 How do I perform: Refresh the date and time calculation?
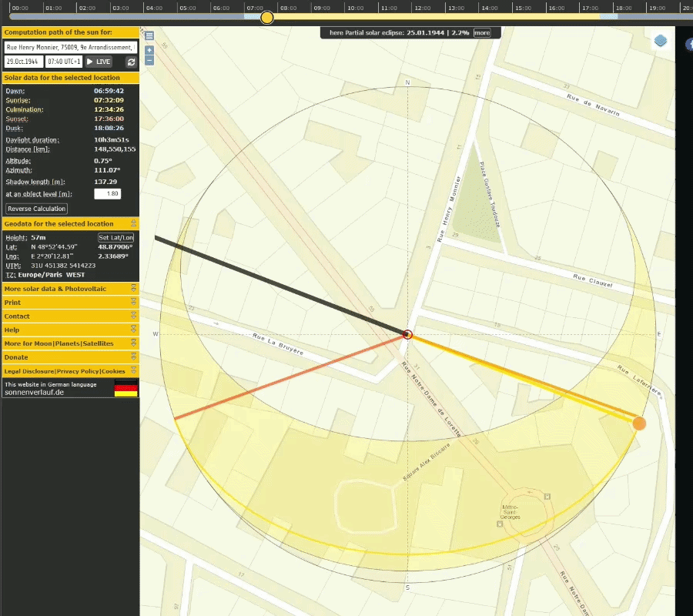(x=131, y=62)
